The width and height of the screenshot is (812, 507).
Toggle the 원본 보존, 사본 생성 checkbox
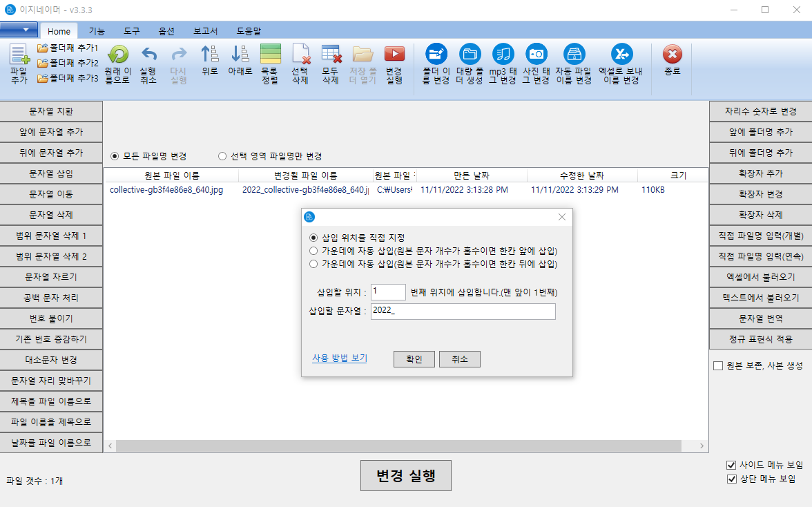pyautogui.click(x=718, y=366)
